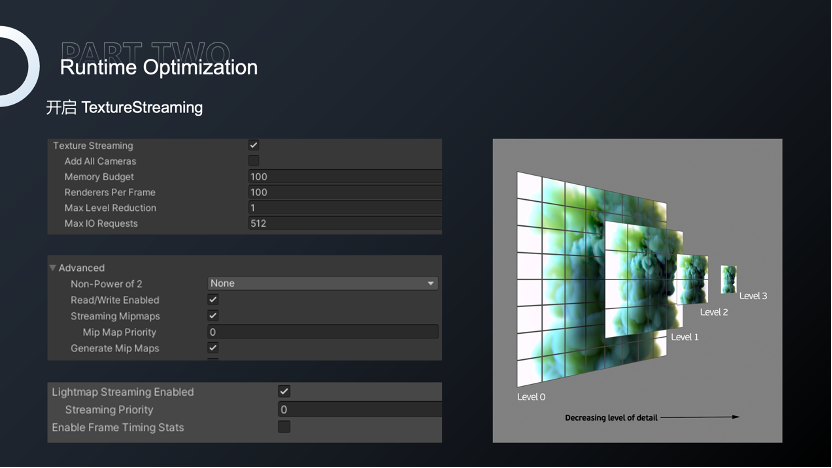832x468 pixels.
Task: Click the Runtime Optimization heading
Action: coord(159,67)
